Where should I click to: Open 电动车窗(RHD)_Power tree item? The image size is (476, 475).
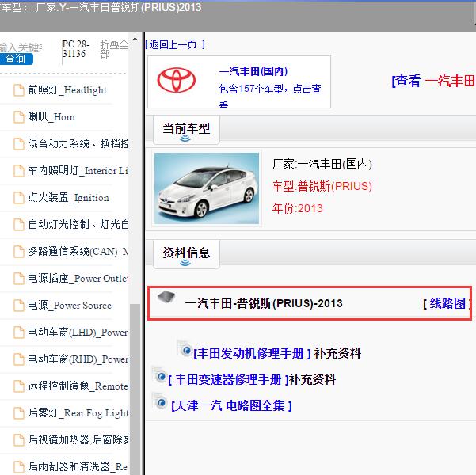[78, 359]
